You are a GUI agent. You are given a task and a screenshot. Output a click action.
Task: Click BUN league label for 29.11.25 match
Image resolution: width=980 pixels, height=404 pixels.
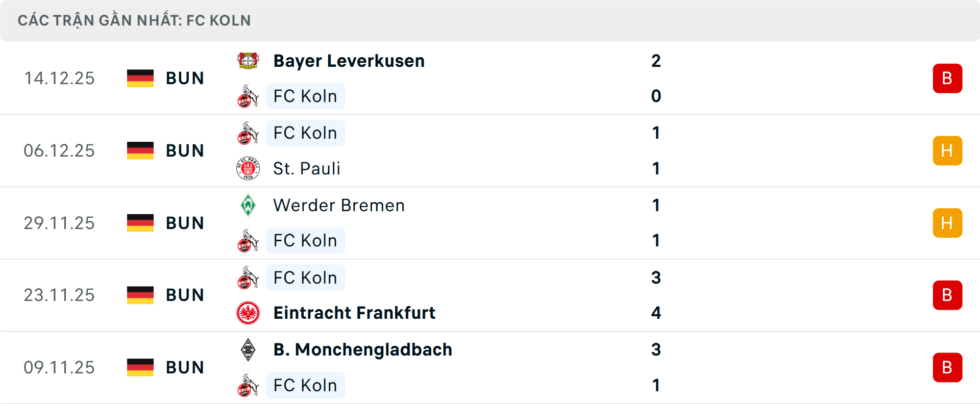pos(185,223)
